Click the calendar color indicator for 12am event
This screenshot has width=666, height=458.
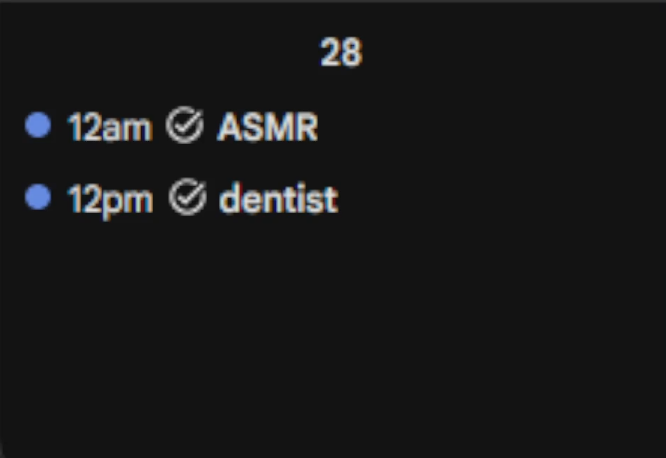pos(38,126)
